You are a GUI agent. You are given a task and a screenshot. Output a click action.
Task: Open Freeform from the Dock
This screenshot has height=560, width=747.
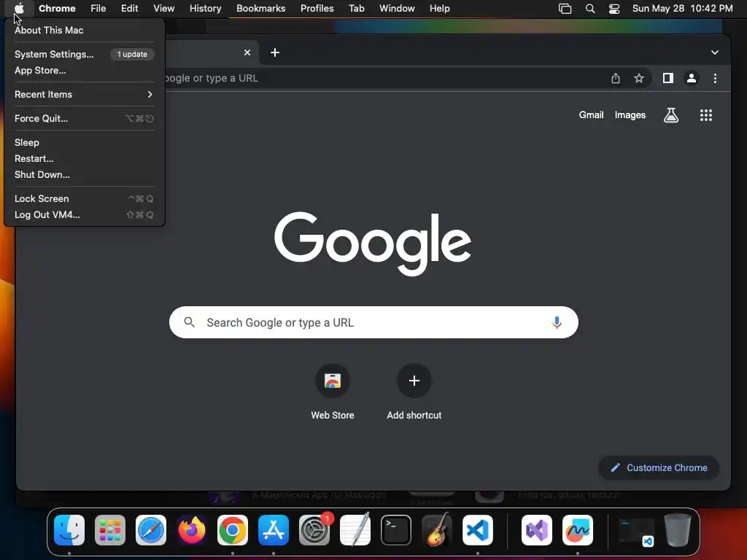pos(578,530)
